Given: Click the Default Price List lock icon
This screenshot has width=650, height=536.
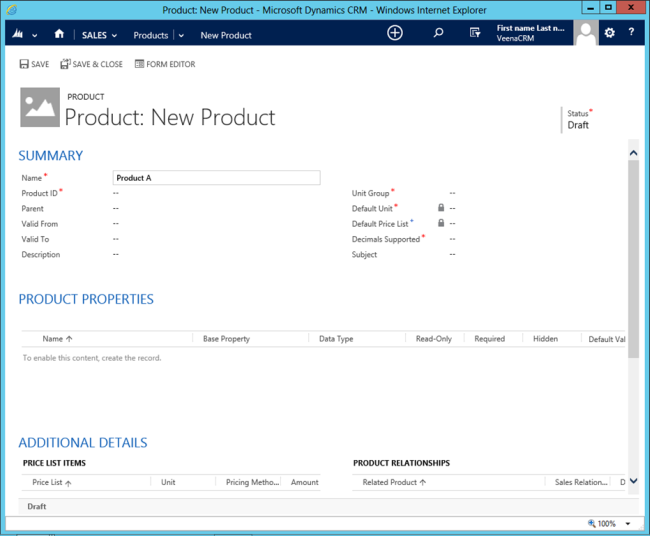Looking at the screenshot, I should pyautogui.click(x=441, y=223).
